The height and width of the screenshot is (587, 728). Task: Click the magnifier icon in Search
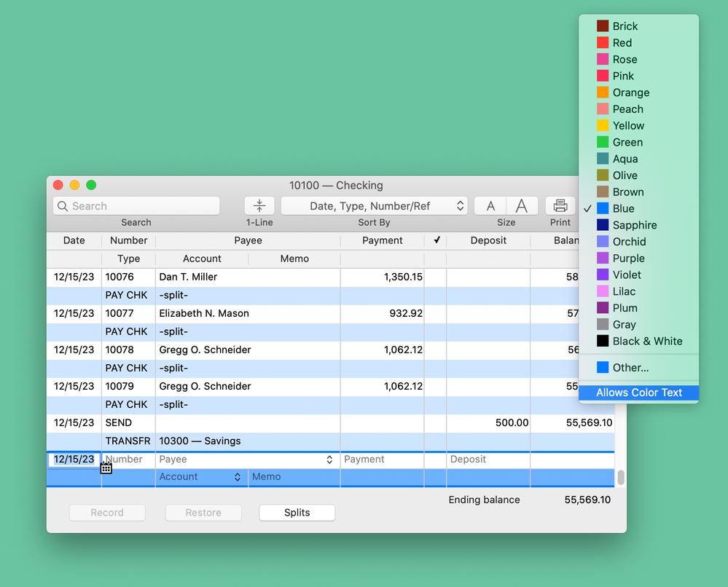click(x=63, y=206)
